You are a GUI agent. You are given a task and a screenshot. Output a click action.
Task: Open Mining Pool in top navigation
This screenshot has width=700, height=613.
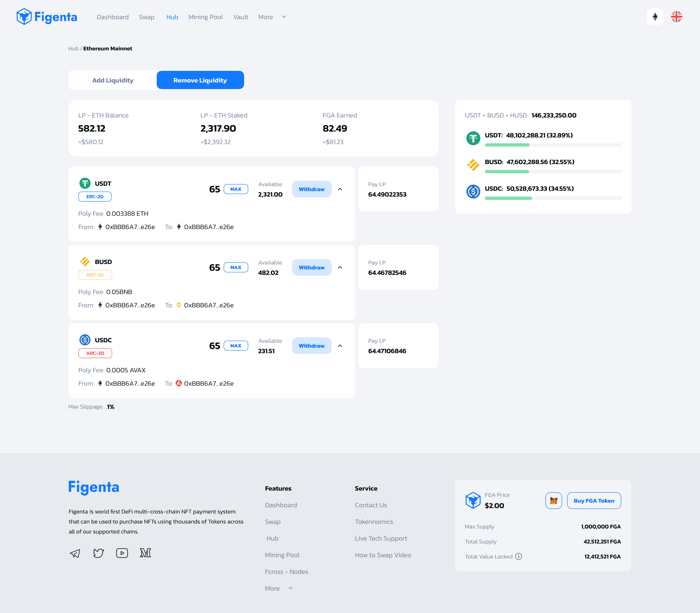pyautogui.click(x=205, y=17)
